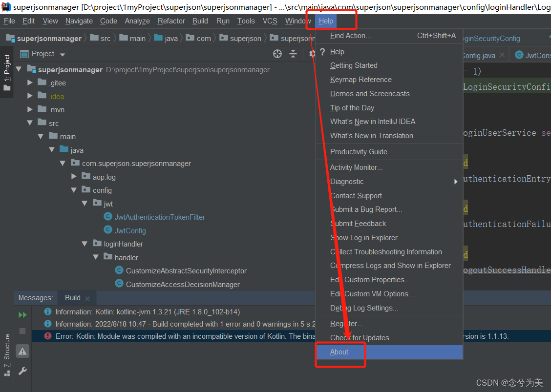Select Tip of the Day menu item

coord(389,108)
